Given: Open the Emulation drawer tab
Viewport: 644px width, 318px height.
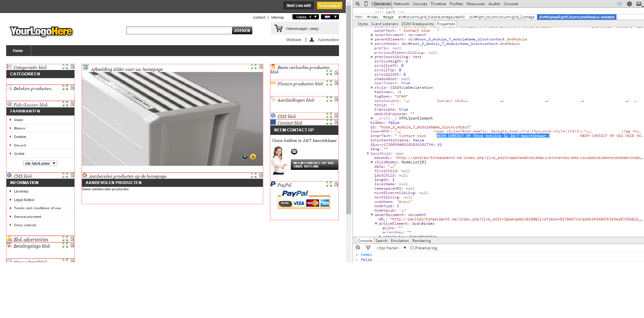Looking at the screenshot, I should tap(400, 241).
